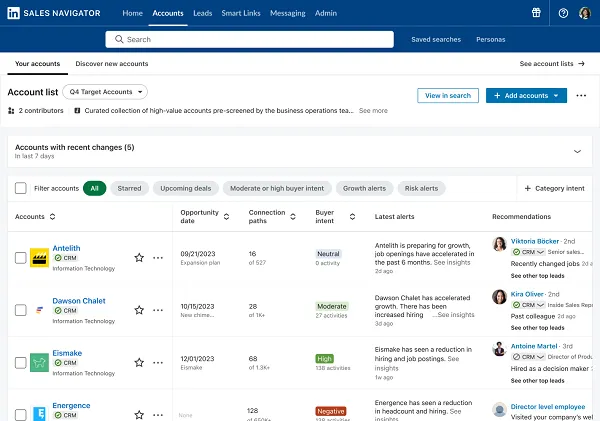Check the Eismake row checkbox
600x421 pixels.
click(x=21, y=363)
